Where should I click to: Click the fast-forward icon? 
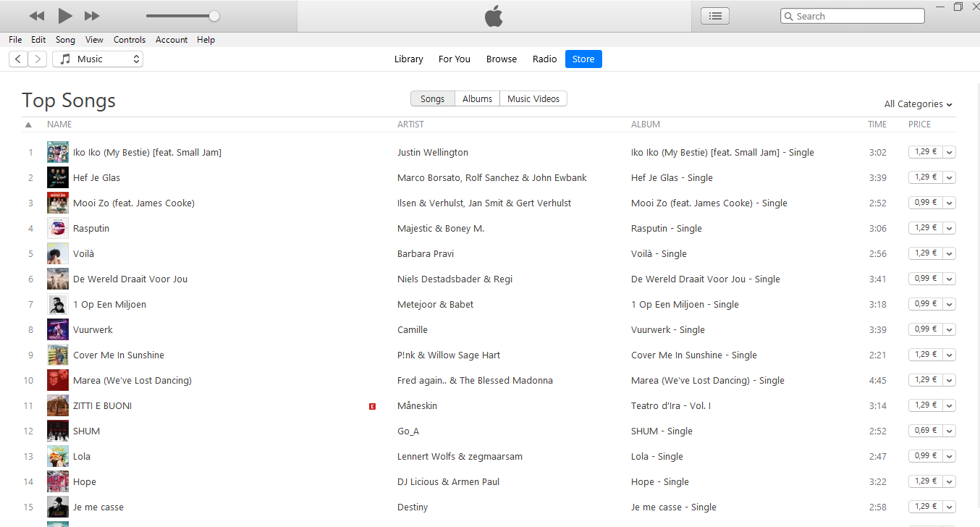click(91, 15)
